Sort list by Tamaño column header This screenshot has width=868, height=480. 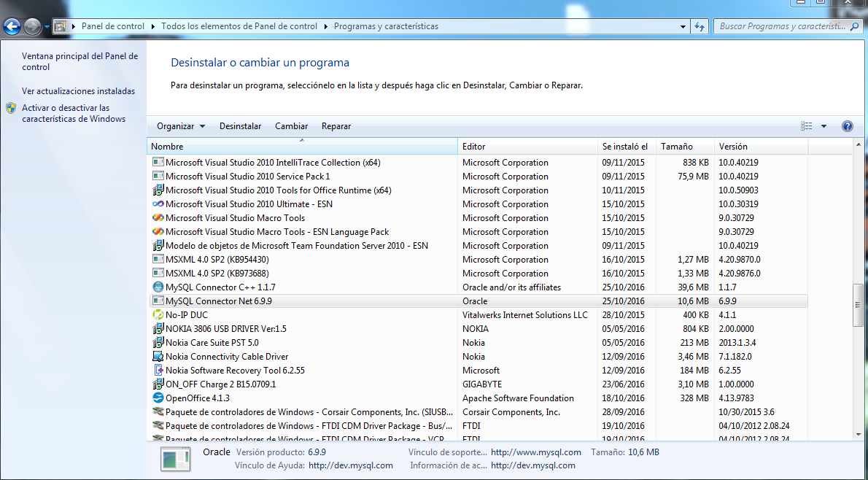686,147
